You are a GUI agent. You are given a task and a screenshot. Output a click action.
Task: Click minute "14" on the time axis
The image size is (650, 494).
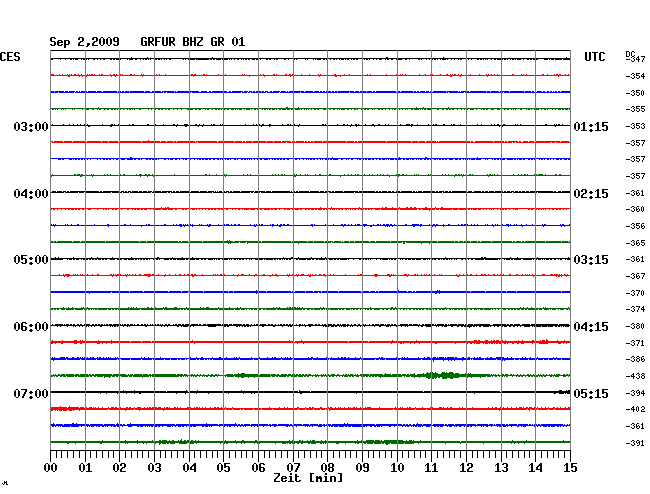coord(536,468)
